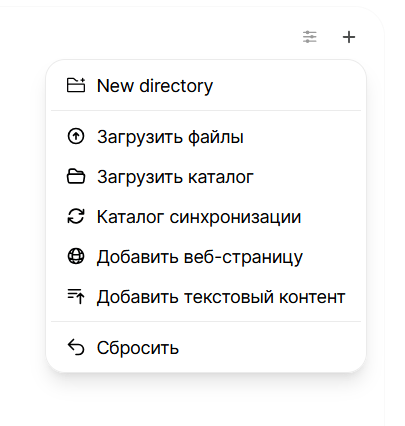Click the plus add icon
Image resolution: width=405 pixels, height=426 pixels.
(x=349, y=37)
